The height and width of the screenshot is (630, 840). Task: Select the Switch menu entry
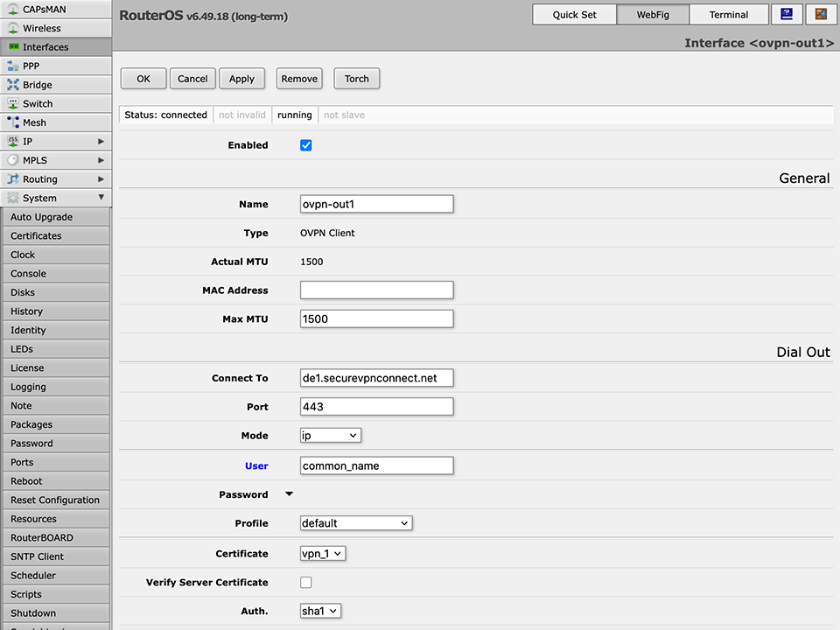click(38, 102)
